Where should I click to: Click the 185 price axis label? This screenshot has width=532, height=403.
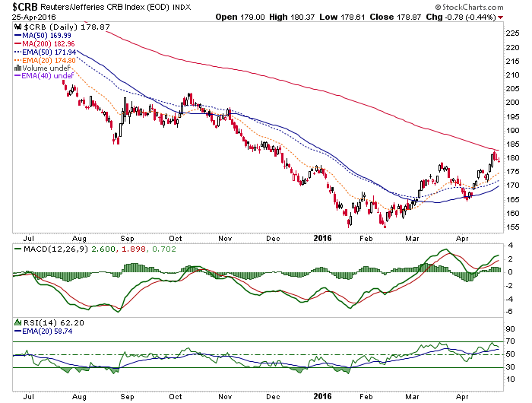click(512, 144)
